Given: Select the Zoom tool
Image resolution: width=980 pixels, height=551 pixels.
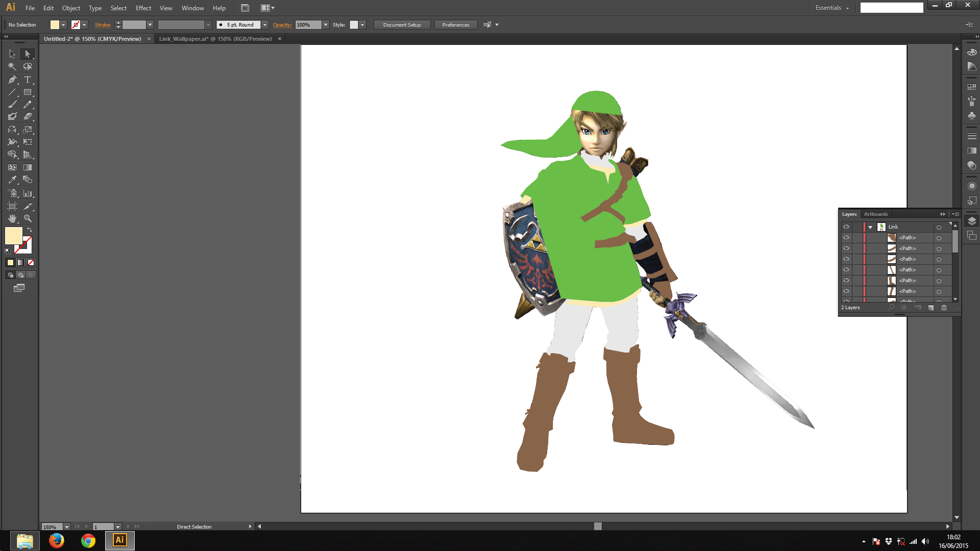Looking at the screenshot, I should [28, 218].
